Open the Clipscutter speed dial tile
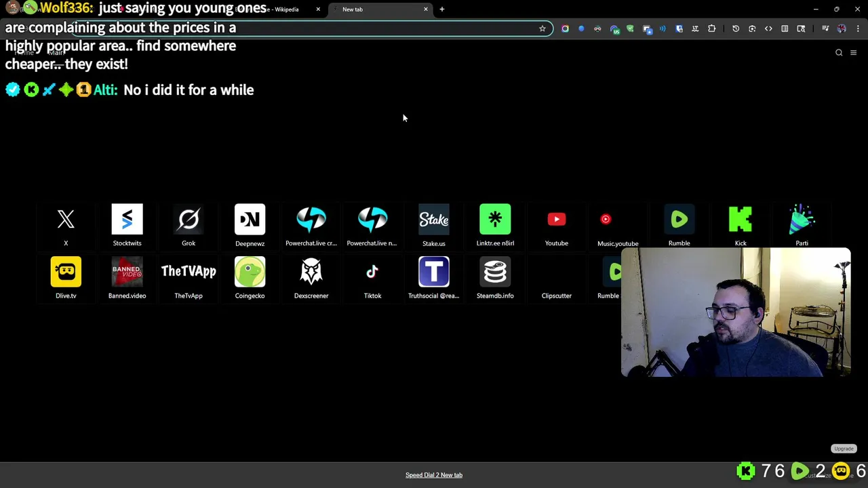 coord(557,278)
